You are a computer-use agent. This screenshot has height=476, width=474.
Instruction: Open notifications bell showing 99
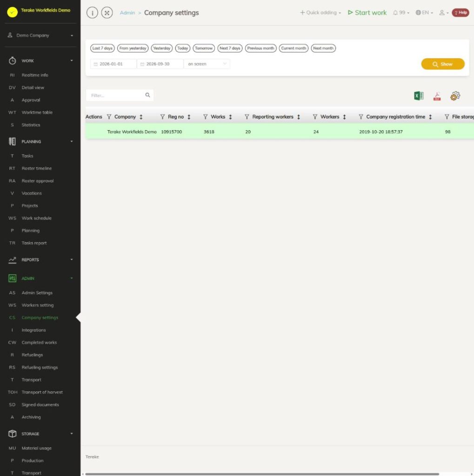[x=401, y=13]
